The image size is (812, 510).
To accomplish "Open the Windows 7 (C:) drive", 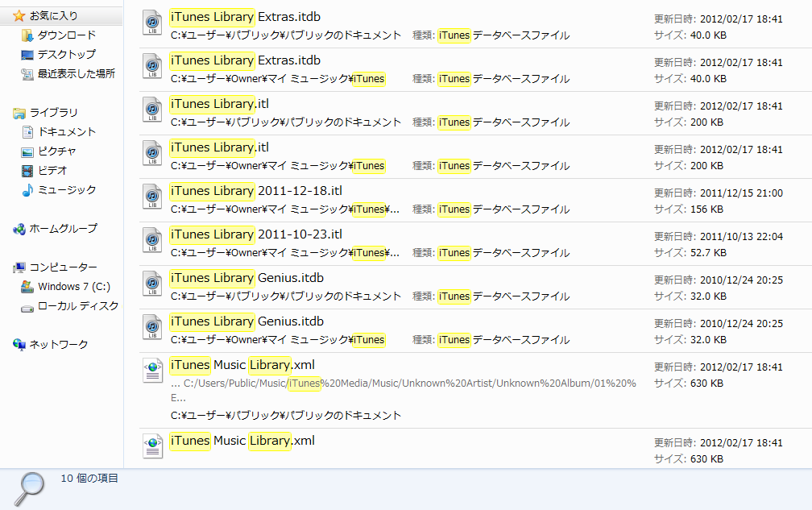I will [65, 286].
